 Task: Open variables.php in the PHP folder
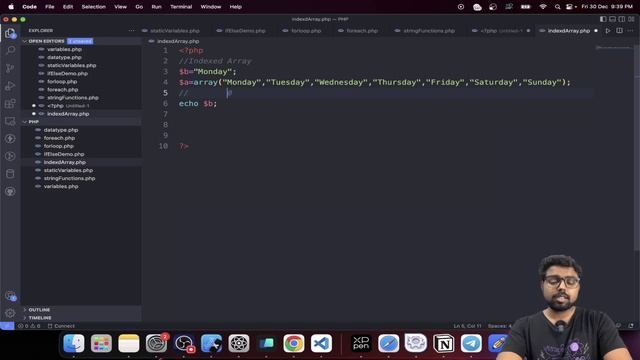click(x=61, y=187)
